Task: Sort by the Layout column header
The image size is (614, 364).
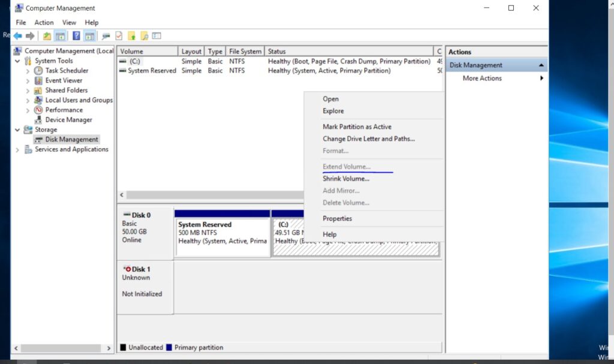Action: 191,52
